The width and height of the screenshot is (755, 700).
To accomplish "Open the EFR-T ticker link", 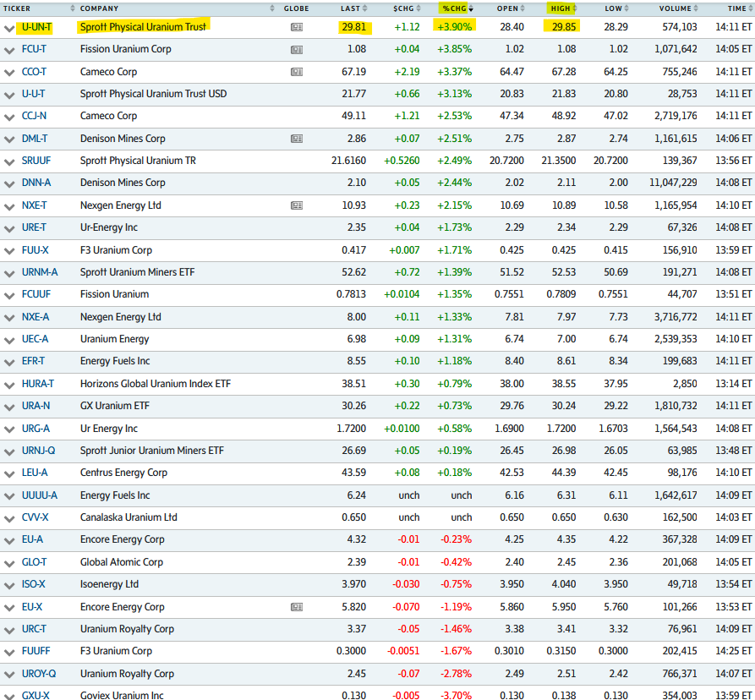I will (x=33, y=361).
